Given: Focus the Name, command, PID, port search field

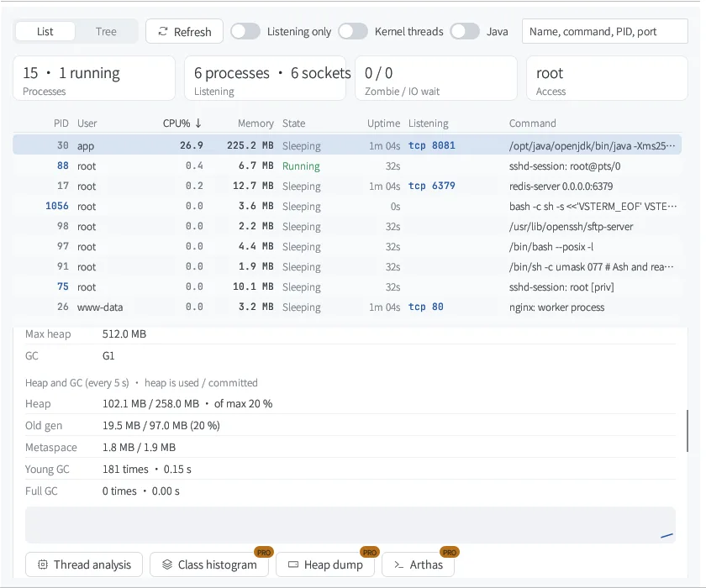Looking at the screenshot, I should click(604, 31).
